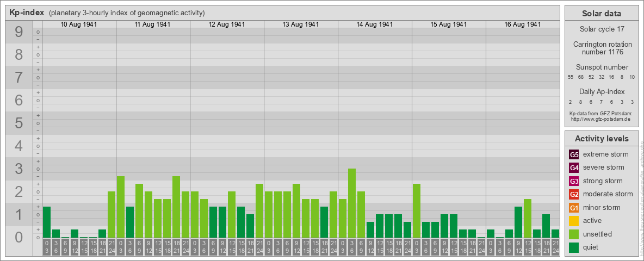
Task: Select the 16 Aug 1941 date header
Action: click(x=523, y=24)
